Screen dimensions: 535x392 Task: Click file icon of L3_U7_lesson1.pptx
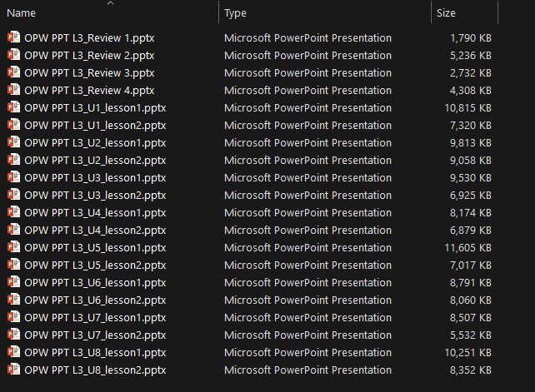click(13, 316)
